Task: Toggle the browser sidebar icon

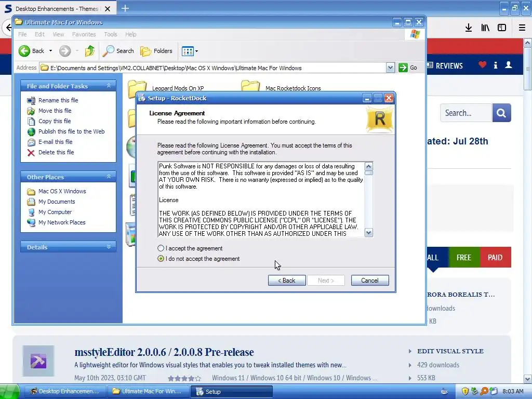Action: click(x=502, y=28)
